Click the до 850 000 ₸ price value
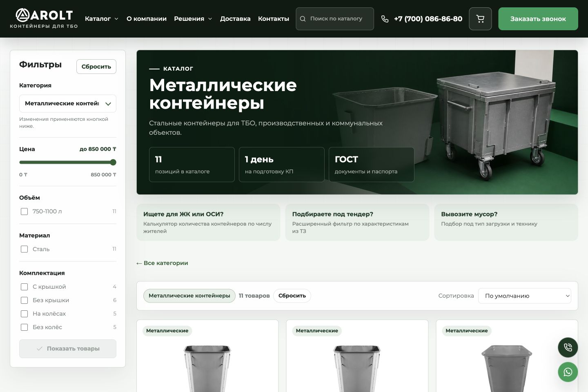The height and width of the screenshot is (392, 588). click(98, 149)
